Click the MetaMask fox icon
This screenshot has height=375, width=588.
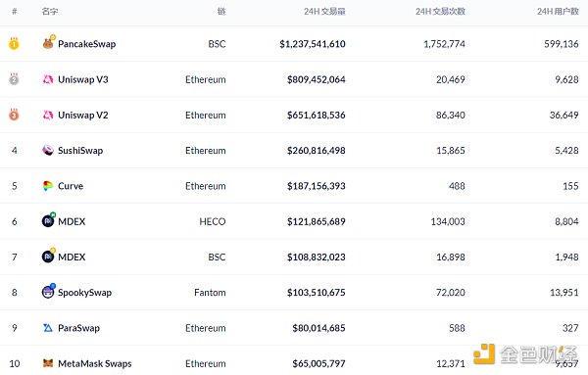click(x=48, y=363)
